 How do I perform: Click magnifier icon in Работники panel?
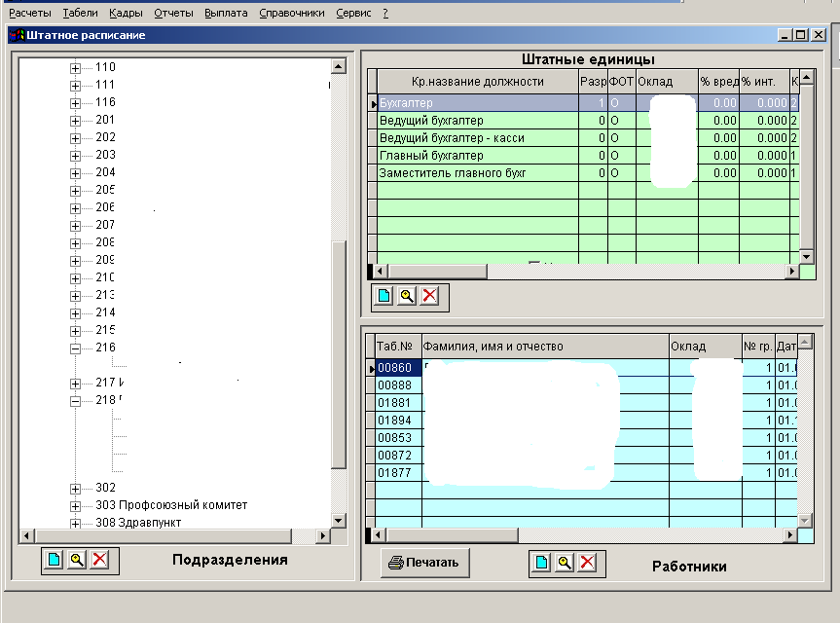(x=564, y=563)
